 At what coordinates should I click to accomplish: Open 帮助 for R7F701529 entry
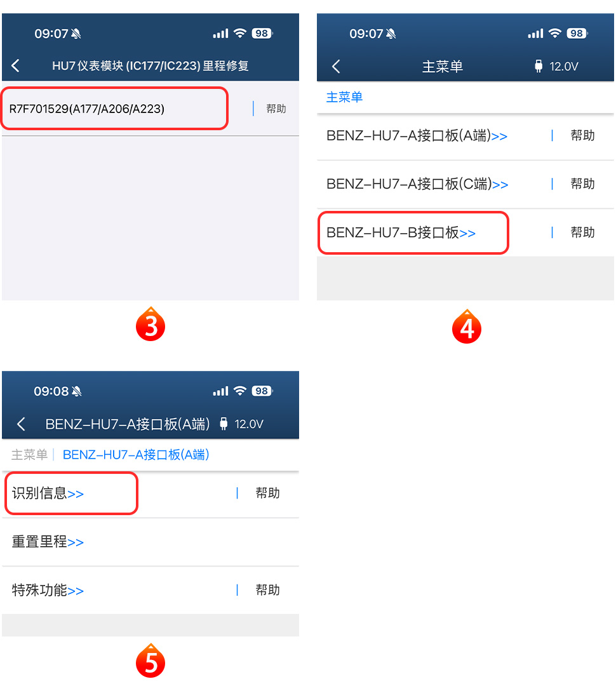pyautogui.click(x=276, y=109)
